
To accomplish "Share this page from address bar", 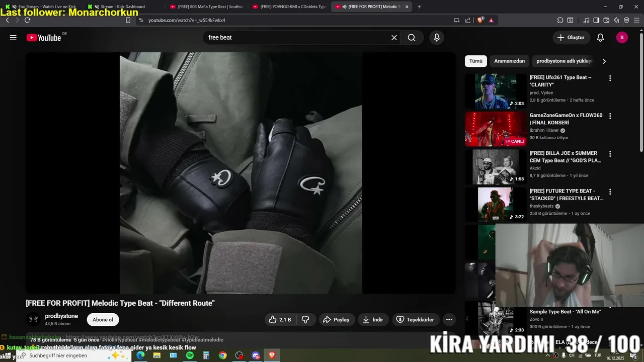I will 468,20.
